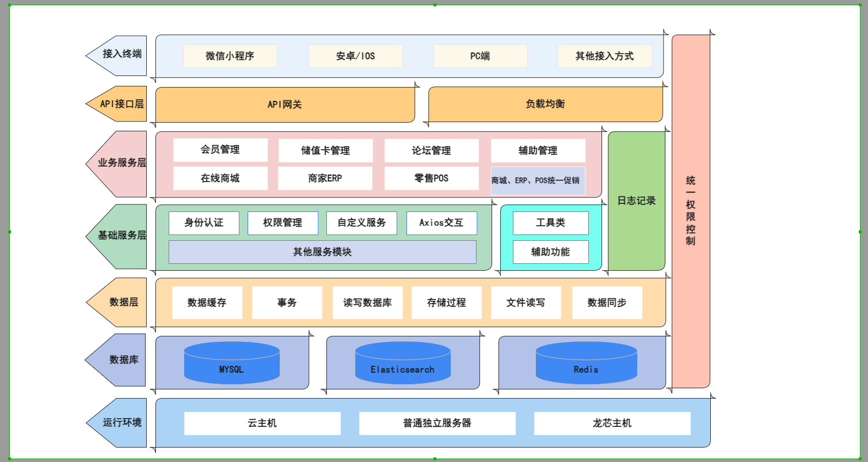Select the 负载均衡 block
Viewport: 868px width, 462px height.
[546, 105]
